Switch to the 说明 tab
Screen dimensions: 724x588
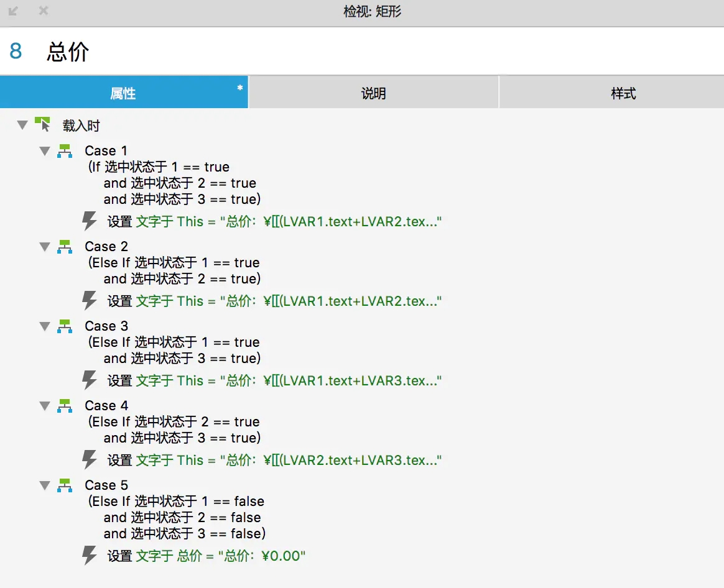[374, 91]
